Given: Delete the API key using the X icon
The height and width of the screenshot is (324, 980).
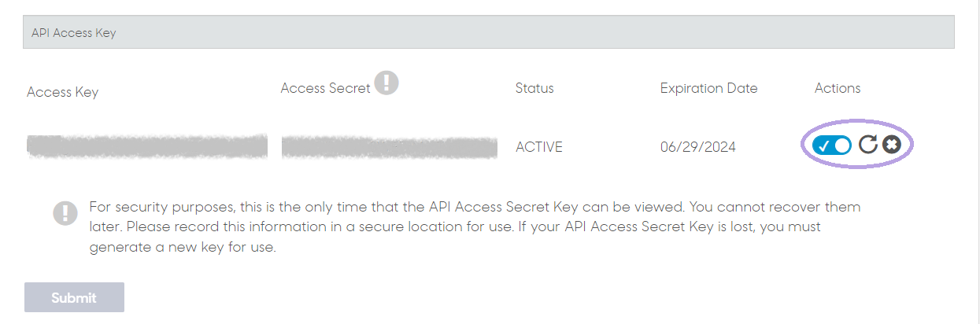Looking at the screenshot, I should [891, 145].
